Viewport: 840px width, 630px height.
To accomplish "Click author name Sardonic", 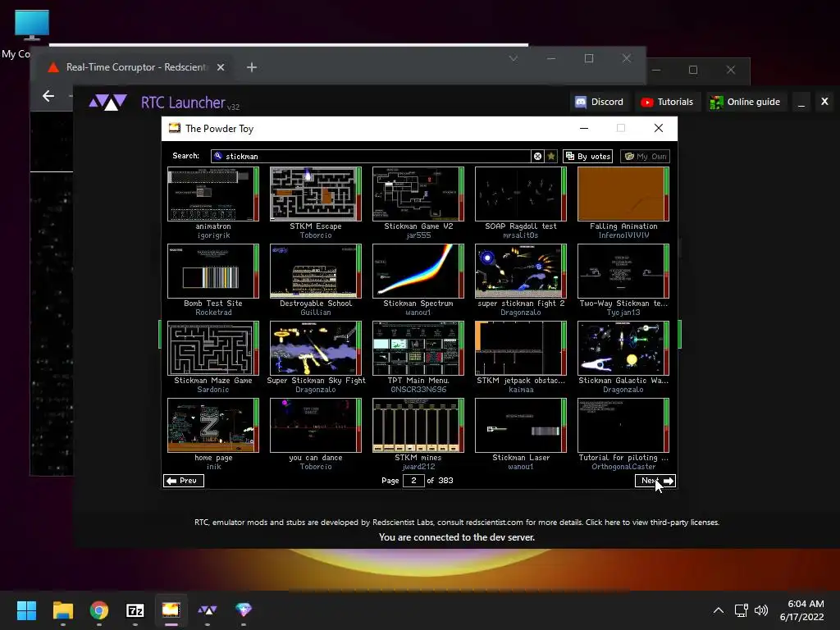I will coord(213,390).
